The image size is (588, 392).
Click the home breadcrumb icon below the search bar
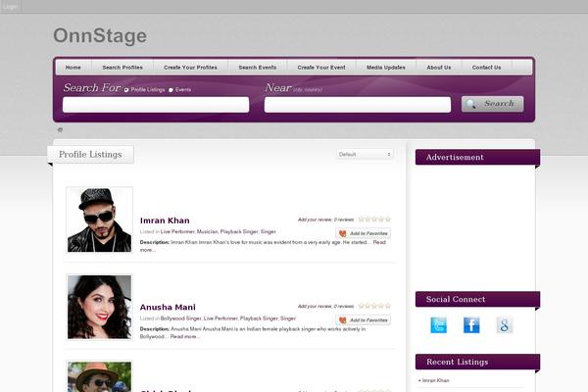60,130
